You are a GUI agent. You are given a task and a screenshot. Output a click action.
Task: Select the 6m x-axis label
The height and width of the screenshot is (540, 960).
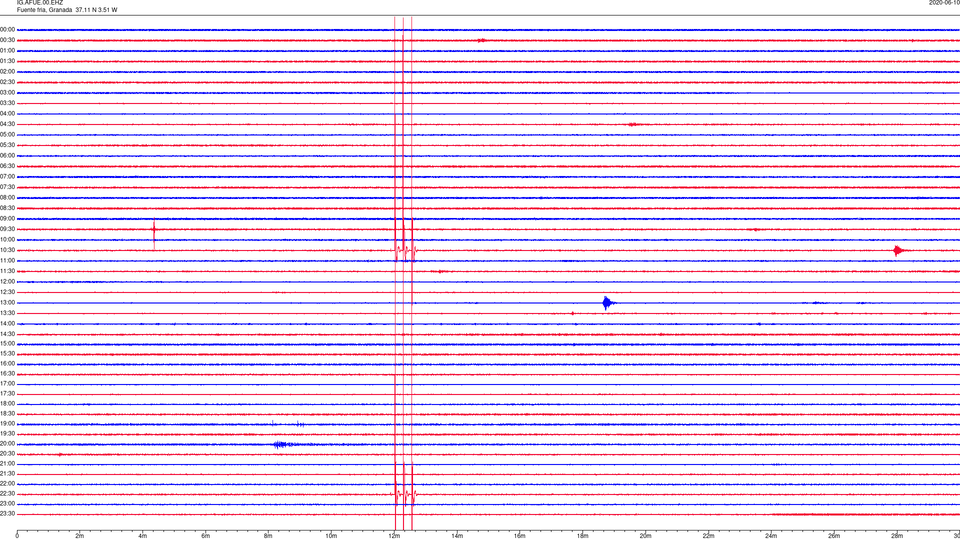click(206, 536)
